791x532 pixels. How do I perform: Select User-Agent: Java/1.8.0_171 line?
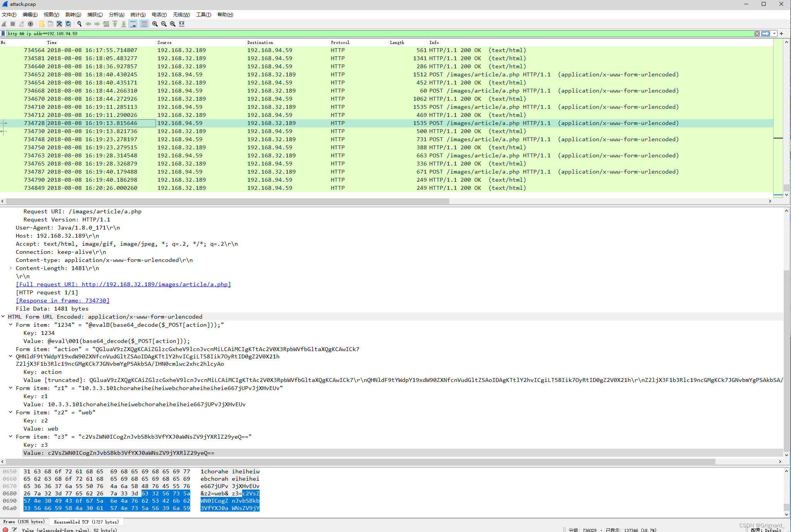click(x=68, y=228)
